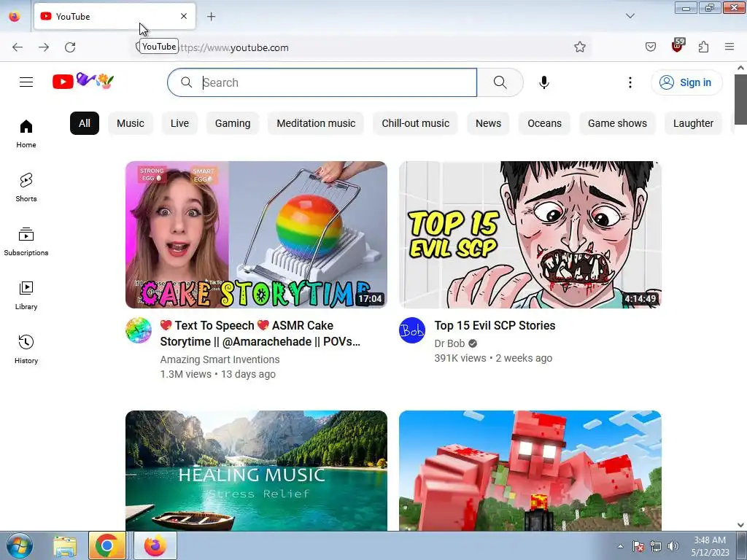Click the magnifier search submit button
The height and width of the screenshot is (560, 747).
coord(500,82)
